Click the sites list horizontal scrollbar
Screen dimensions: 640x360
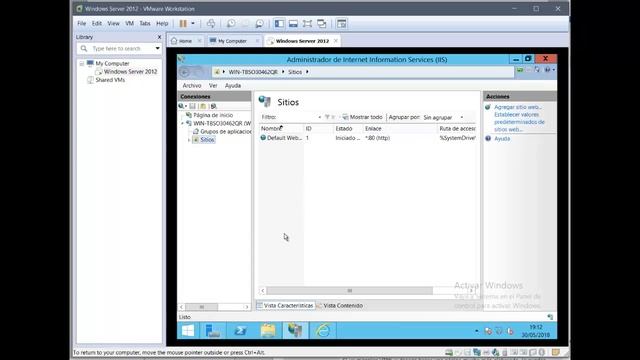coord(349,291)
